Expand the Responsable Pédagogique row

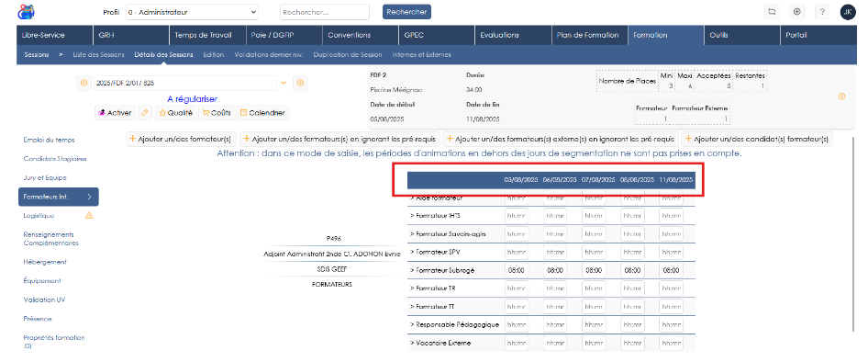(454, 324)
